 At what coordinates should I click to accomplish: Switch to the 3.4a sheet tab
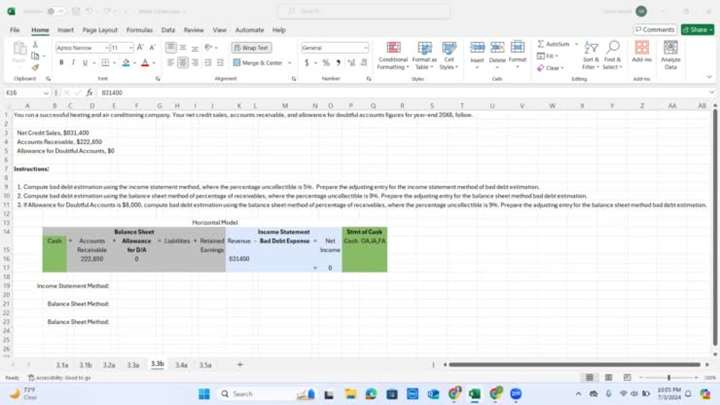click(181, 365)
